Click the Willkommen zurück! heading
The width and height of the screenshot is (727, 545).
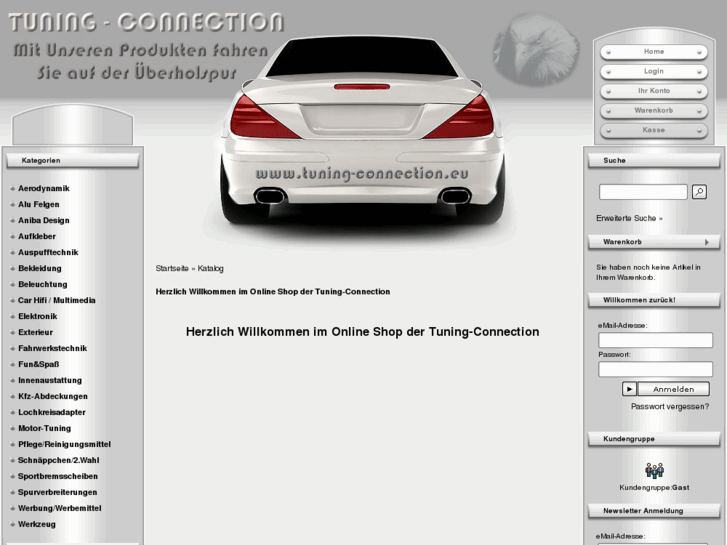654,300
